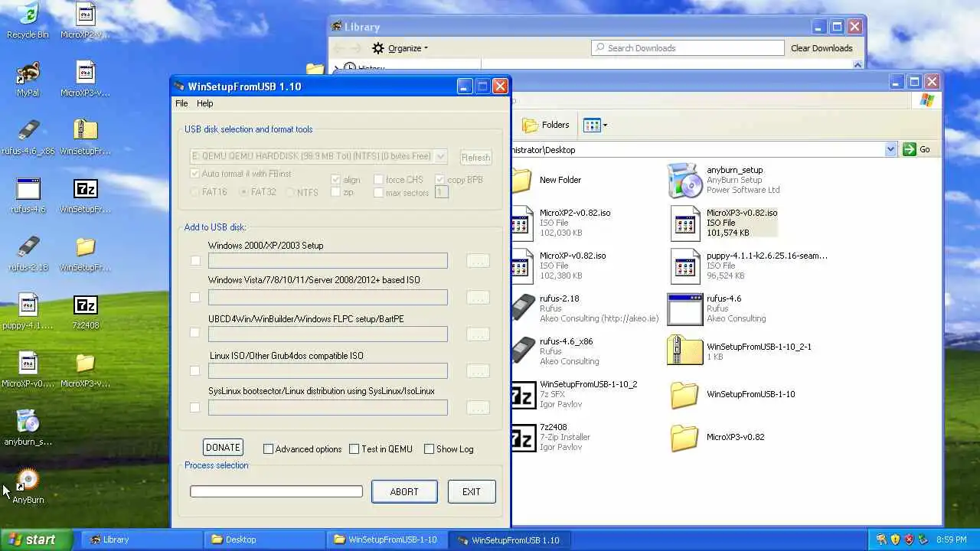Switch to Desktop taskbar button
The width and height of the screenshot is (980, 551).
point(263,540)
